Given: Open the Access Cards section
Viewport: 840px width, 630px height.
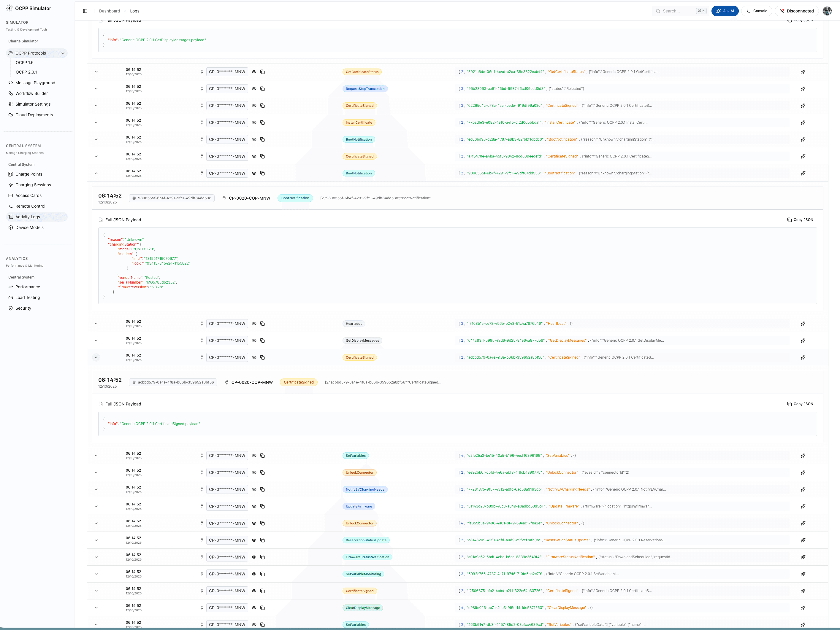Looking at the screenshot, I should tap(28, 195).
